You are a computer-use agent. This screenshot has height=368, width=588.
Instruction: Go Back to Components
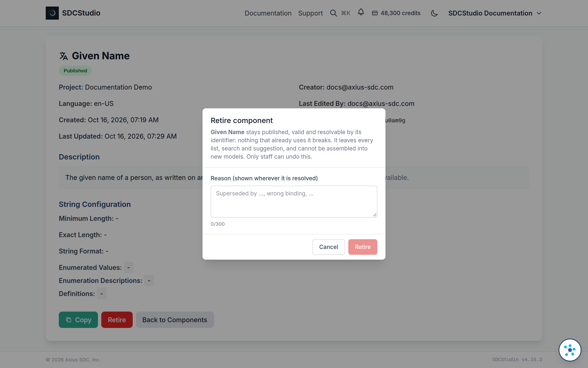pos(175,320)
